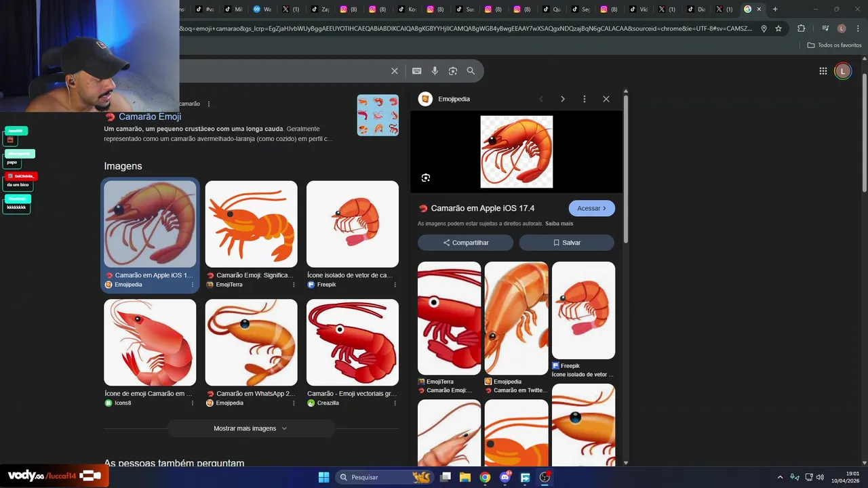
Task: Click the Compartilhar button
Action: point(466,243)
